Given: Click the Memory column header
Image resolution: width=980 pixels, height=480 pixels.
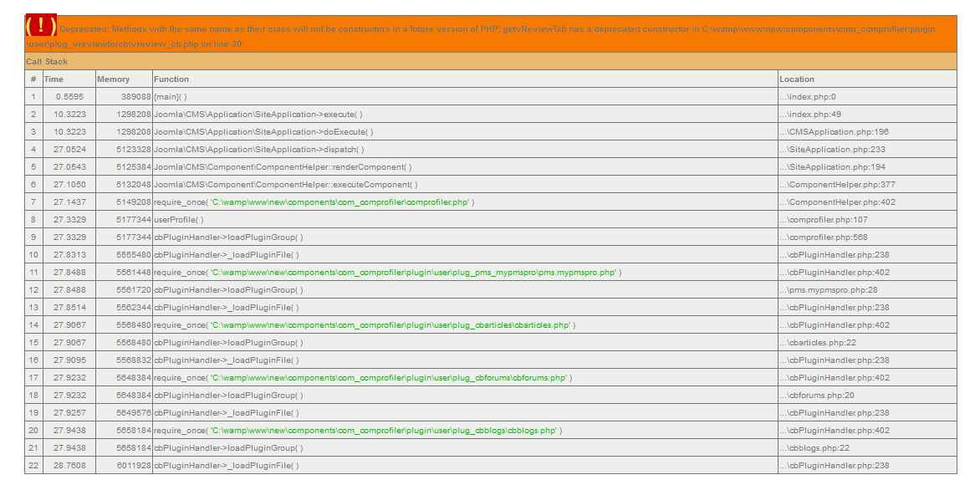Looking at the screenshot, I should (113, 79).
